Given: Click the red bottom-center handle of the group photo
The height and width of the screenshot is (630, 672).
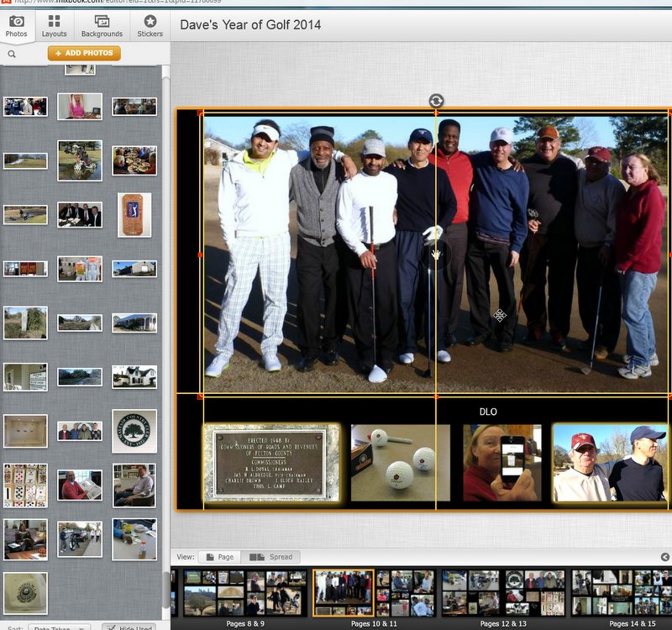Looking at the screenshot, I should [436, 396].
